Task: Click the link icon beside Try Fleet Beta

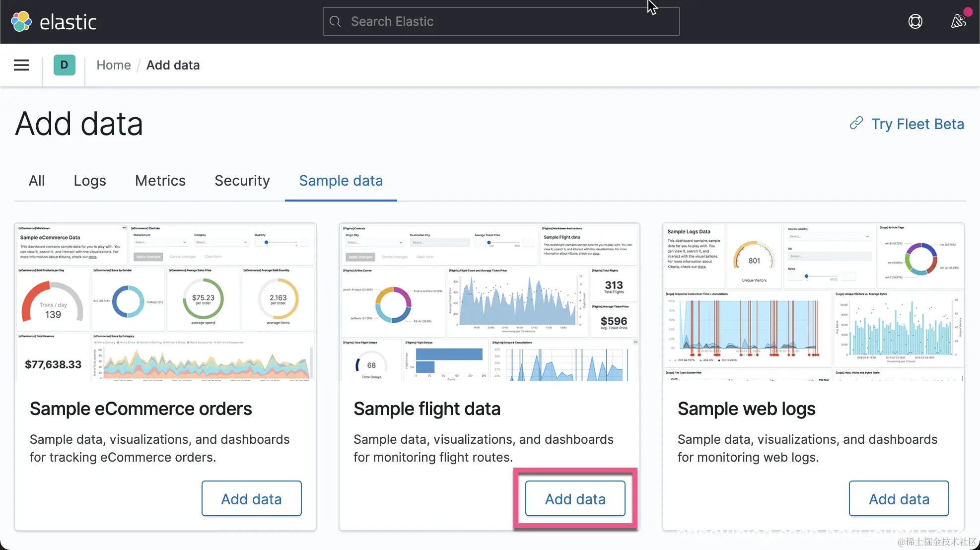Action: 856,124
